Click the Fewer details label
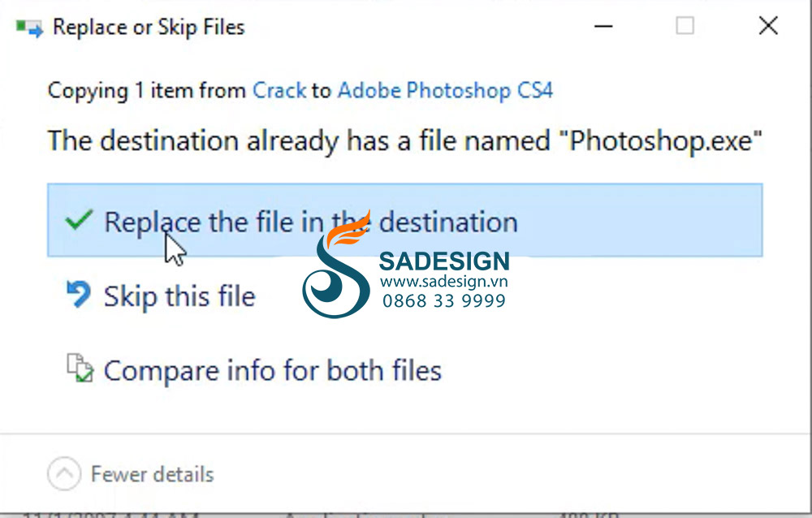The height and width of the screenshot is (518, 812). [153, 474]
